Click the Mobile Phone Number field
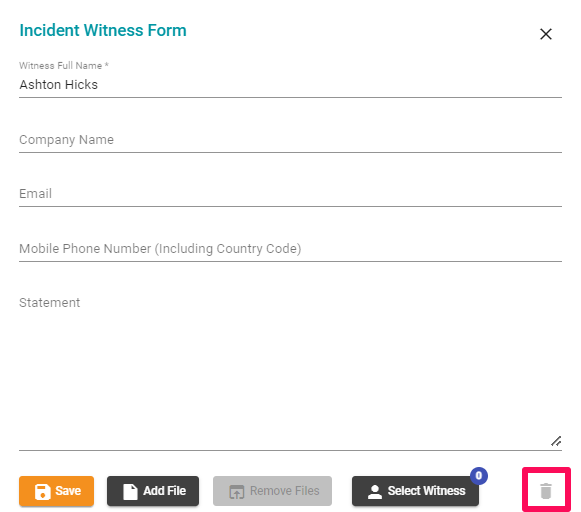The image size is (581, 512). coord(290,249)
